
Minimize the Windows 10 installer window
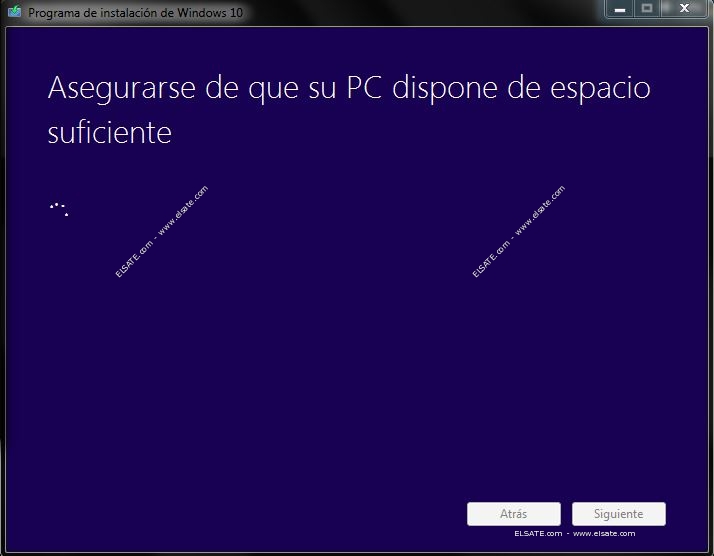tap(619, 9)
